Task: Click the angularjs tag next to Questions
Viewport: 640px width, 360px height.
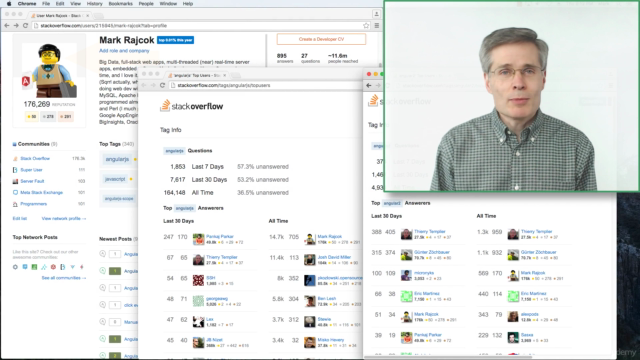Action: 174,151
